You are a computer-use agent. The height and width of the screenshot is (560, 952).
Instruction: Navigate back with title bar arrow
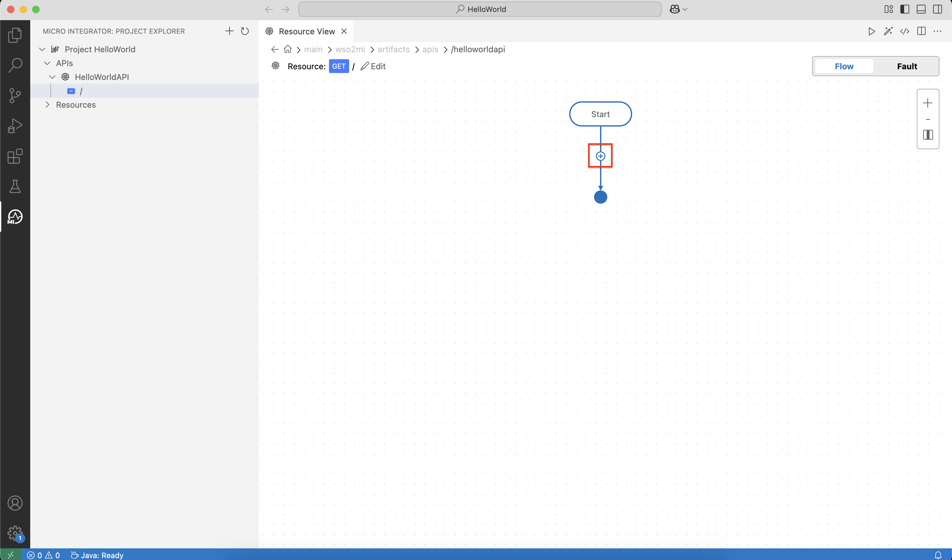[269, 9]
